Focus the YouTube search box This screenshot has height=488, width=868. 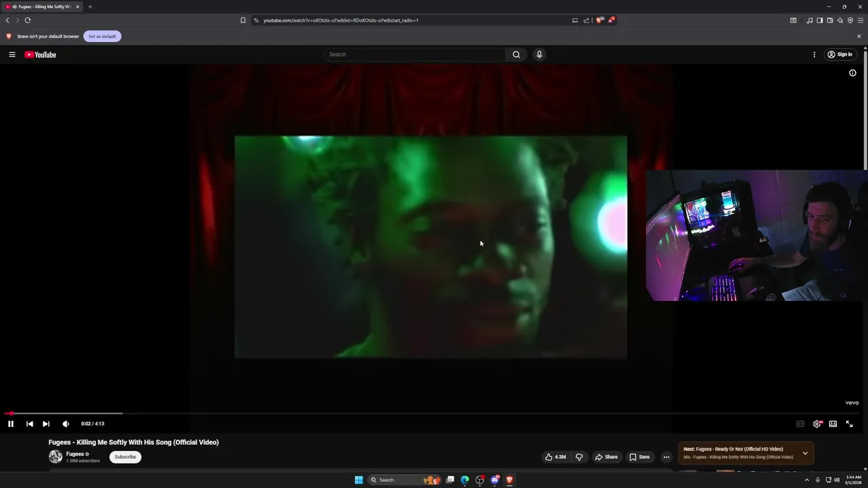(414, 54)
